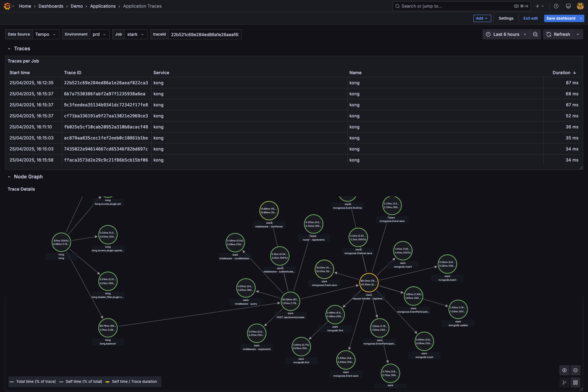
Task: Click the Refresh button
Action: [x=558, y=34]
